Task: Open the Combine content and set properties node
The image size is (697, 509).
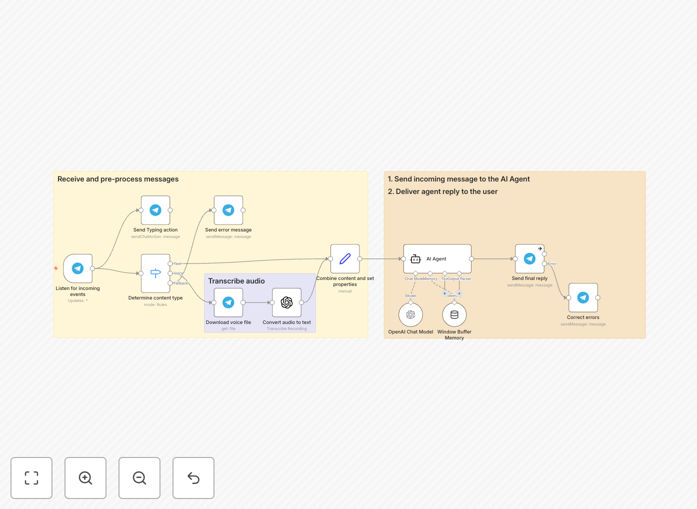Action: point(345,259)
